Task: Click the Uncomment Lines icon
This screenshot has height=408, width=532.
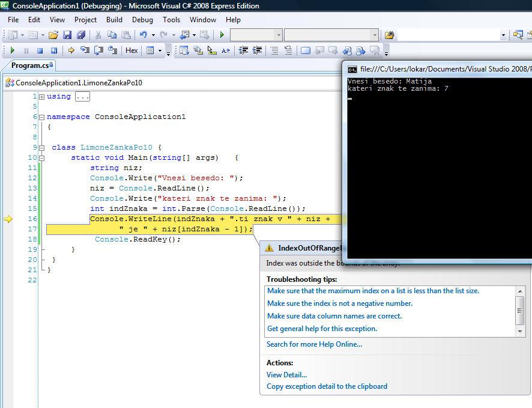Action: click(x=288, y=50)
